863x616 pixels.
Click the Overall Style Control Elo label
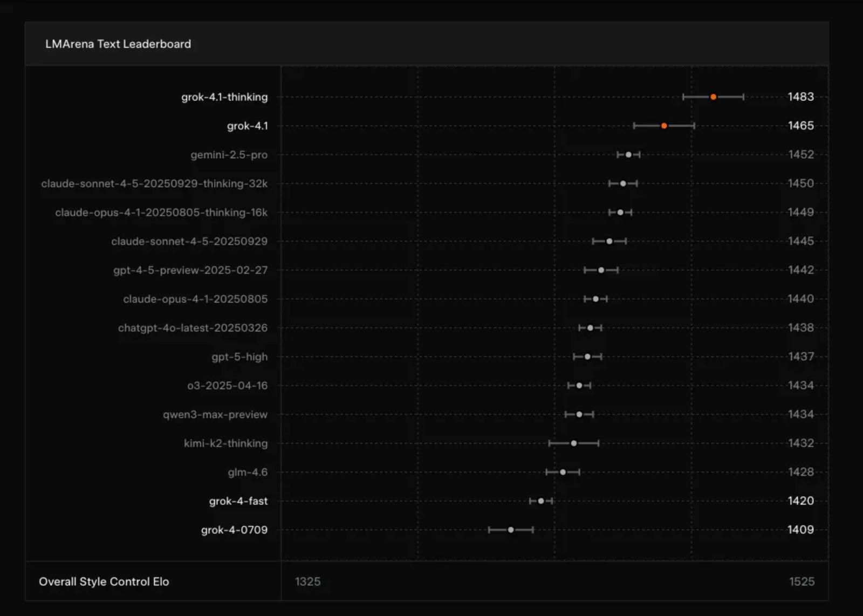(x=104, y=581)
